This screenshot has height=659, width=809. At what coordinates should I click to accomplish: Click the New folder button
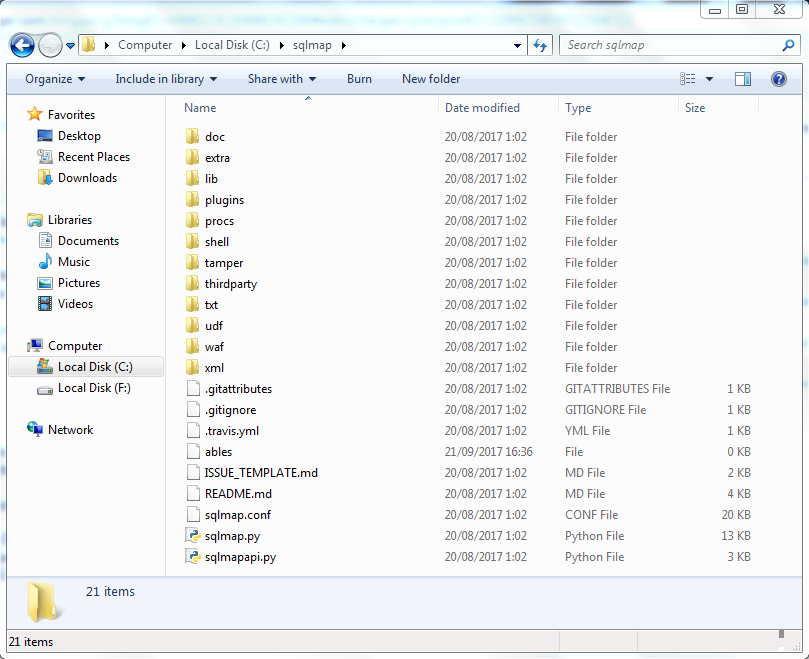(431, 79)
